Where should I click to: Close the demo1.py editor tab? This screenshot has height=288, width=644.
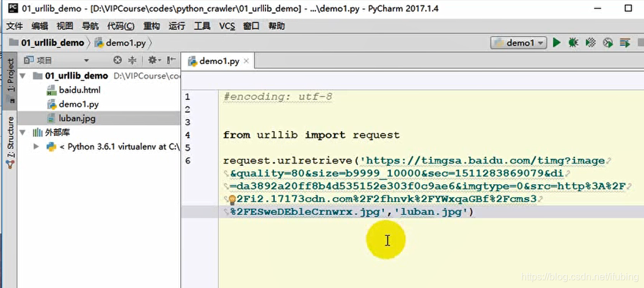pos(246,62)
